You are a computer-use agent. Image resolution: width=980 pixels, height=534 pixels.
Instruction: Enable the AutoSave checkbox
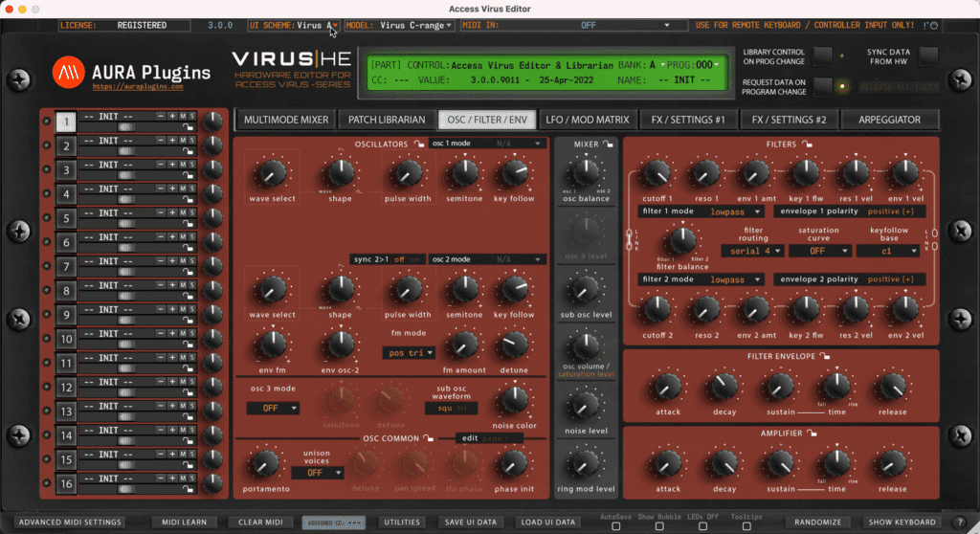pos(615,526)
